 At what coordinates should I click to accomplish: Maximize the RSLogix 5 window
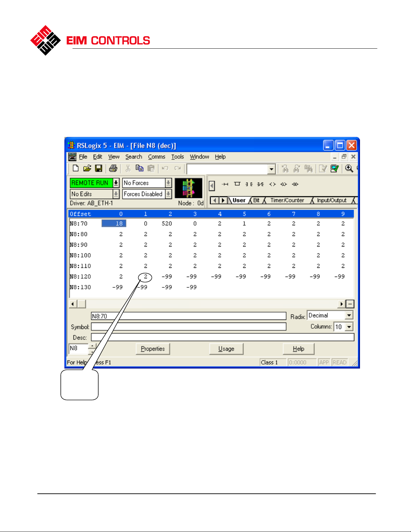(340, 145)
